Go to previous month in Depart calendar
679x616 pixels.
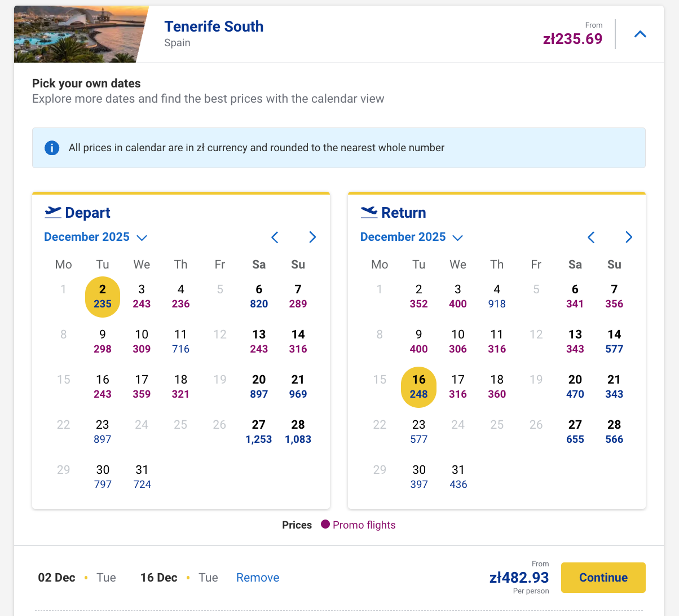point(275,237)
